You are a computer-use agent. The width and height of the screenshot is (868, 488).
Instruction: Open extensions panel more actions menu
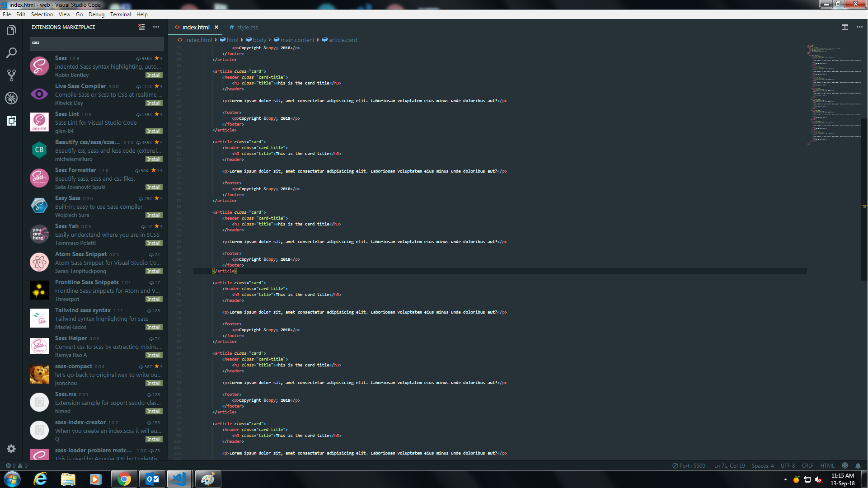156,27
